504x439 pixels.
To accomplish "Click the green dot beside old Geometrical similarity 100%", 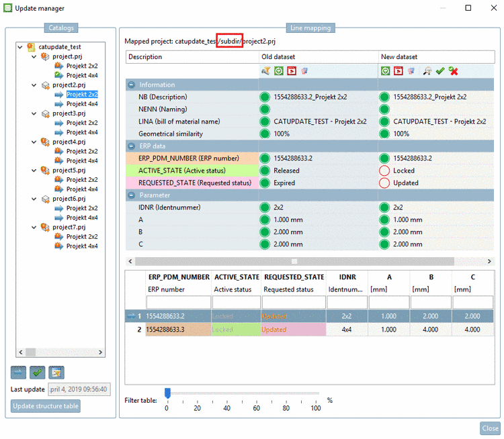I will click(x=265, y=134).
